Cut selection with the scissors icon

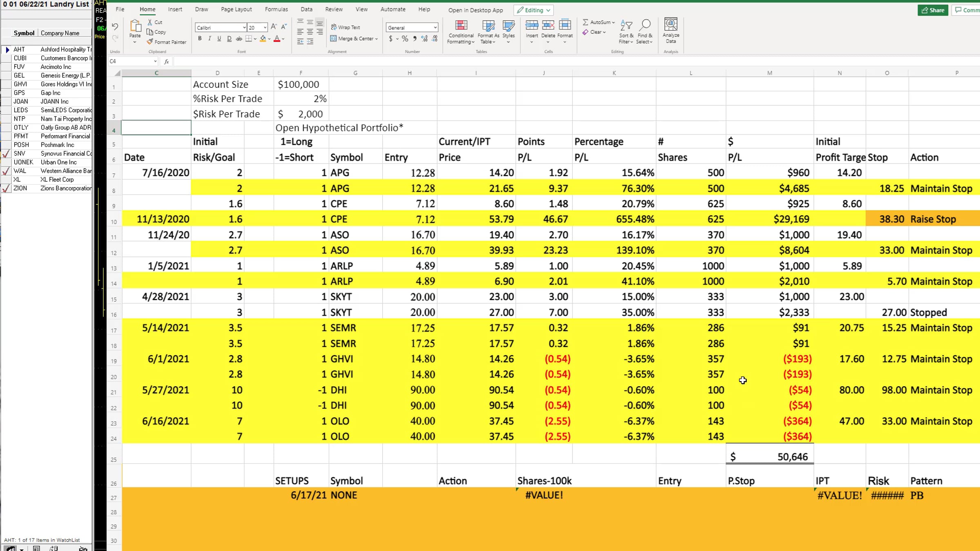pos(150,22)
